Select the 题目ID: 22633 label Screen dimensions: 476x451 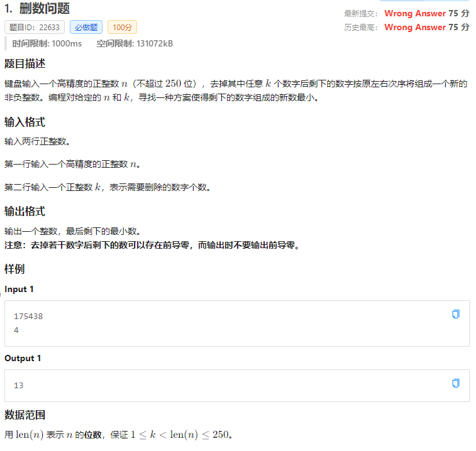pyautogui.click(x=34, y=27)
